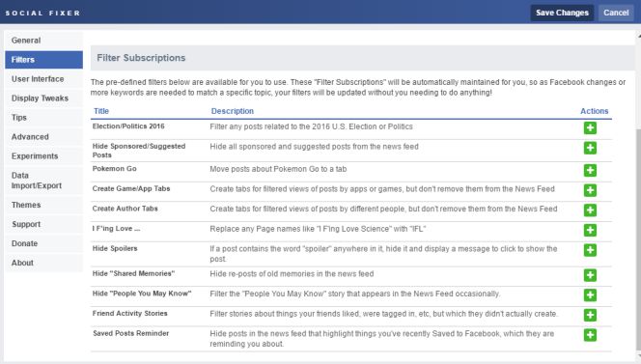The height and width of the screenshot is (364, 641).
Task: Open Data Import/Export section
Action: coord(43,181)
